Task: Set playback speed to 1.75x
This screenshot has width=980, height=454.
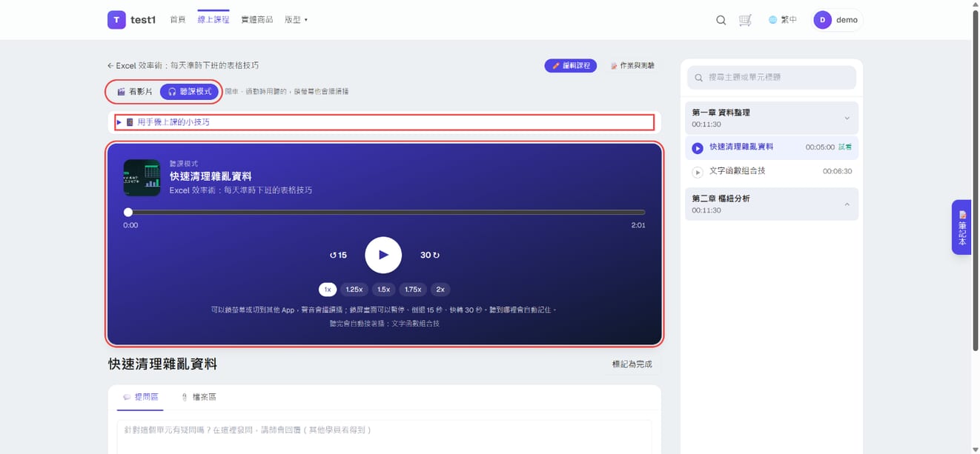Action: (x=413, y=290)
